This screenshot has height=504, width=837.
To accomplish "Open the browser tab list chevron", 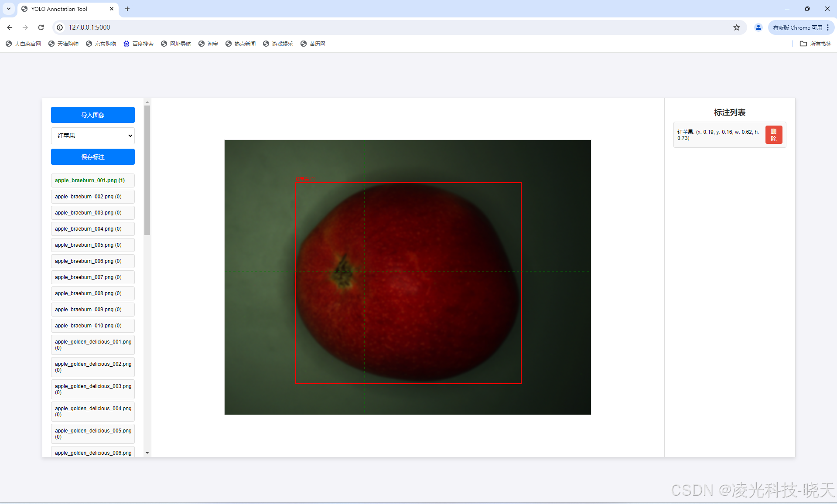I will click(x=8, y=9).
